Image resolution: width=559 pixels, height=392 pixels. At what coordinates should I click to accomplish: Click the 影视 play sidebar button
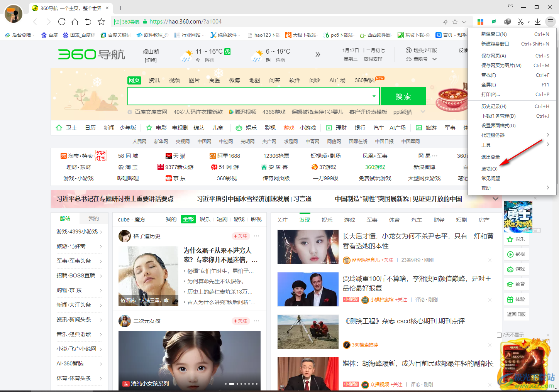click(516, 254)
